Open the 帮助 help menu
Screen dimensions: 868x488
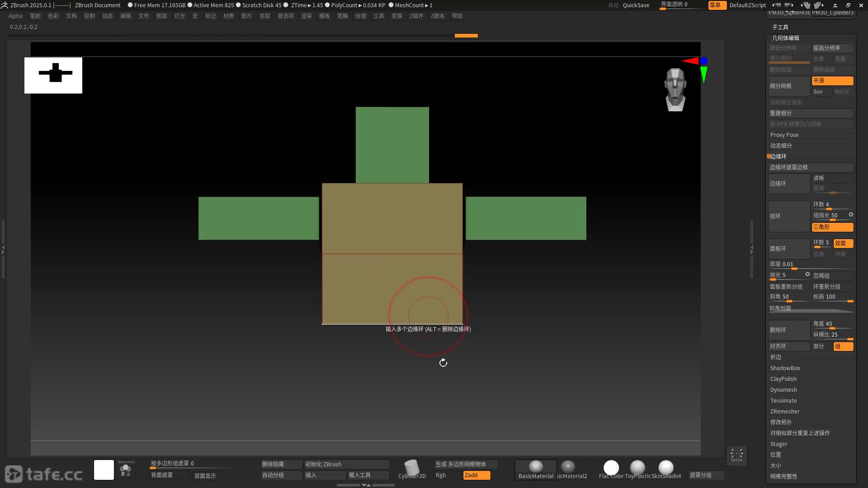[x=457, y=16]
